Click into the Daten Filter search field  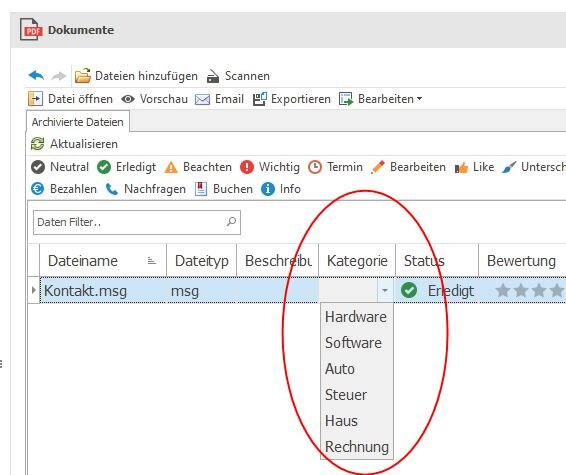[x=137, y=222]
